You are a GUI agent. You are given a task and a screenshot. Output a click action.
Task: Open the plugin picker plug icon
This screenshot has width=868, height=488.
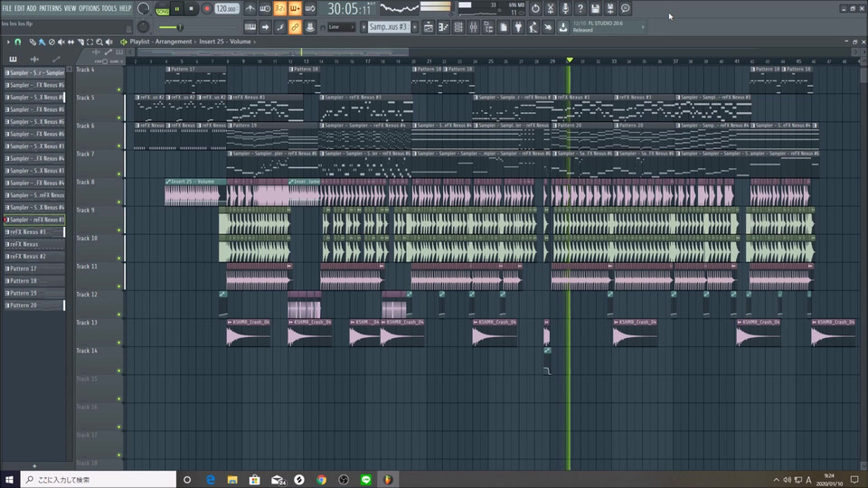518,27
